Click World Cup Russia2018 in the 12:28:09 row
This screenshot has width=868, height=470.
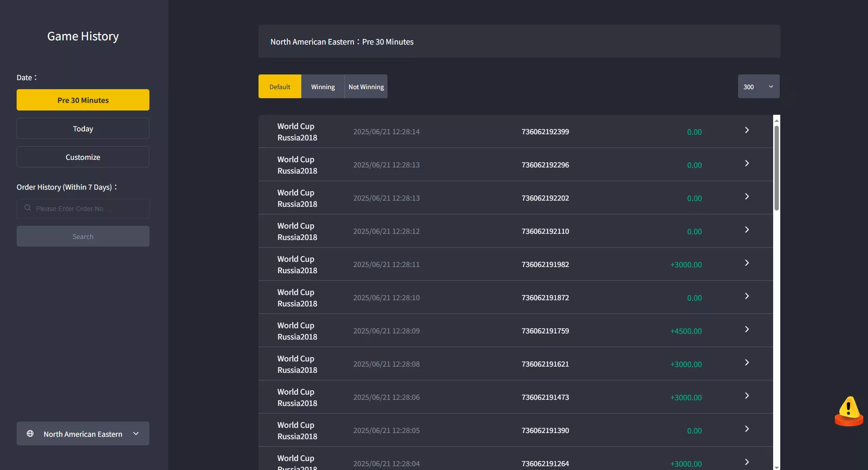297,331
